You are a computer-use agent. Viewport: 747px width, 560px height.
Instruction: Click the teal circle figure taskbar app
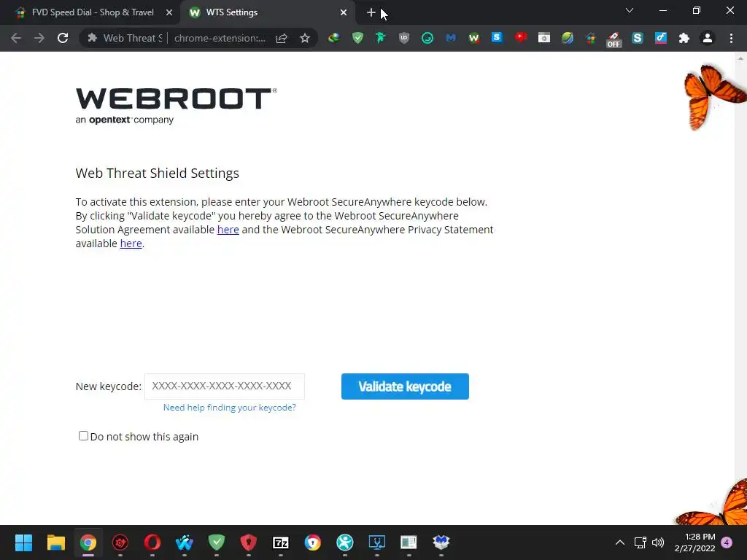point(345,542)
